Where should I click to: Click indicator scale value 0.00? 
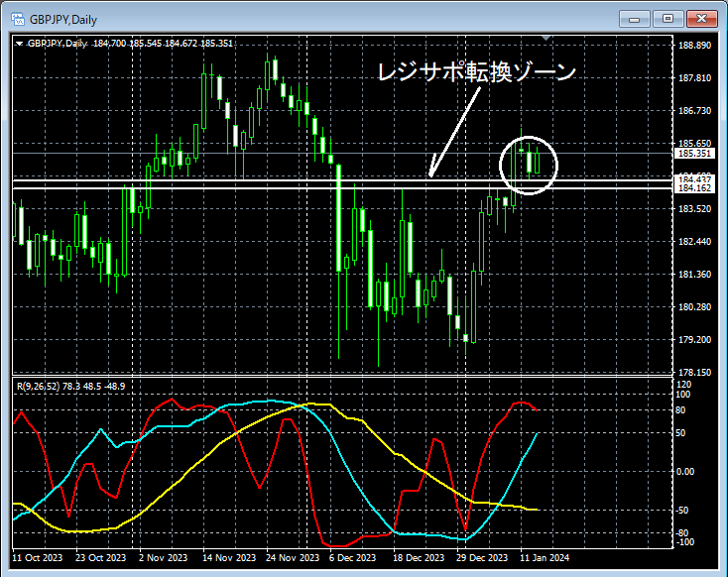685,472
